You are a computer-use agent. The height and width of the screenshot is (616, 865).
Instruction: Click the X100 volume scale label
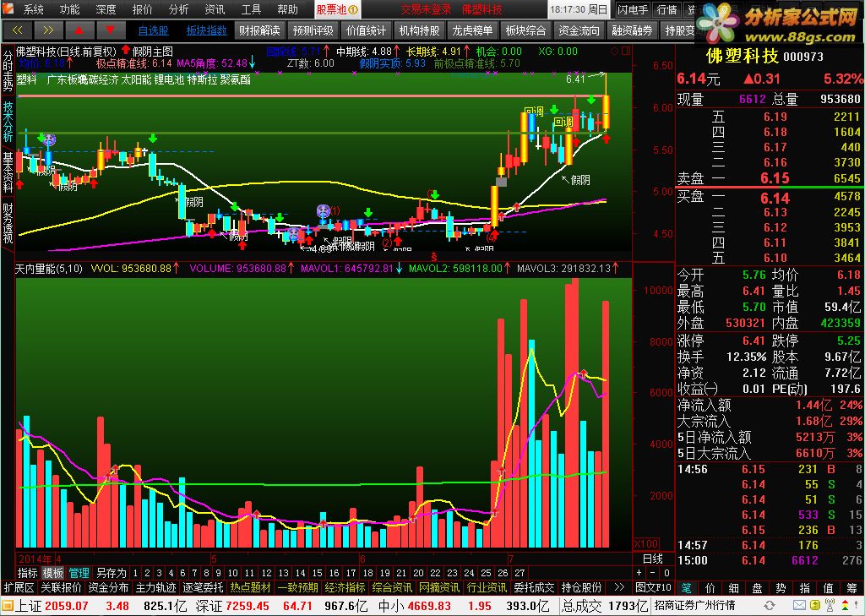tap(646, 543)
